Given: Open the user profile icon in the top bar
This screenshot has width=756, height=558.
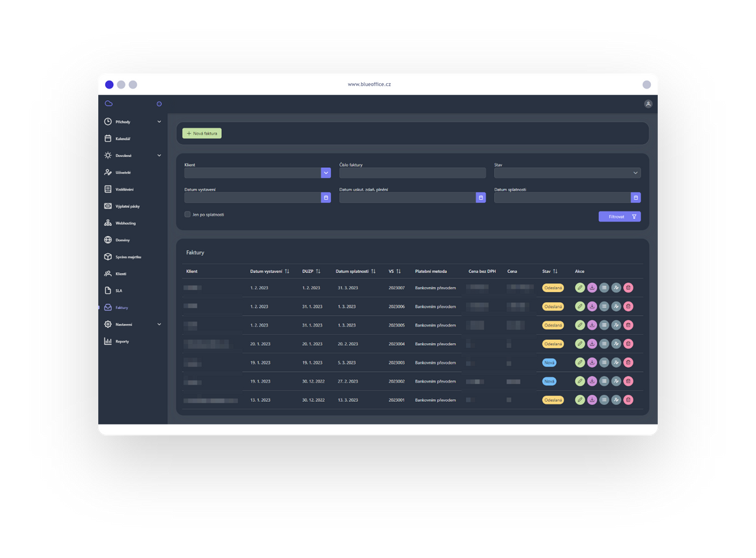Looking at the screenshot, I should pyautogui.click(x=648, y=104).
